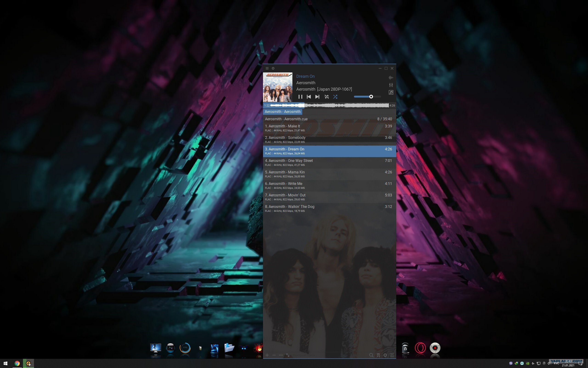The image size is (588, 368).
Task: Collapse the 'Aerosmith - Aerosmith.cue' group header
Action: 329,119
